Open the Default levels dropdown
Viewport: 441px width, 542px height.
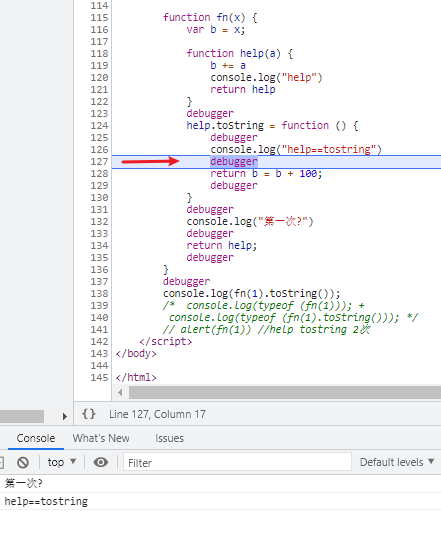coord(397,462)
